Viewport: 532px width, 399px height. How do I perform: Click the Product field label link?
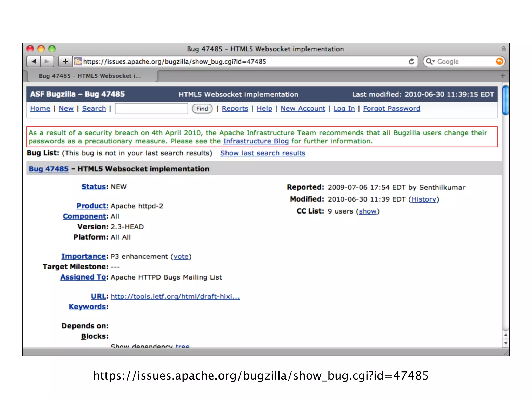(x=92, y=206)
